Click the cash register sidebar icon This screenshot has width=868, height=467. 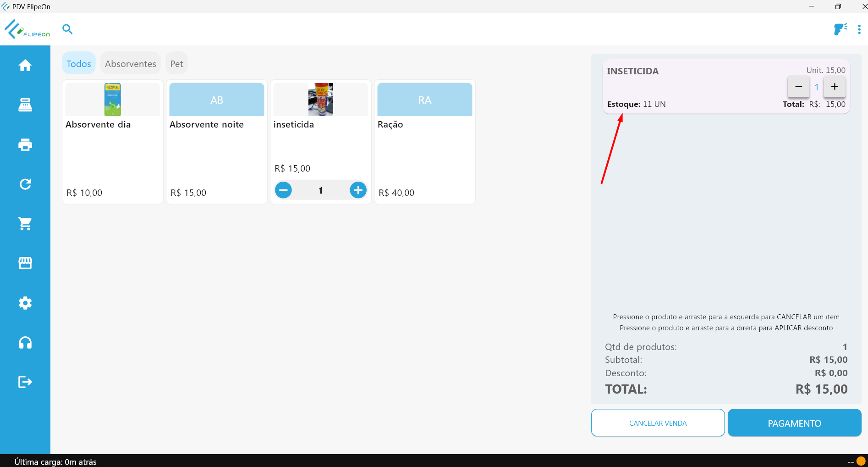pos(25,105)
